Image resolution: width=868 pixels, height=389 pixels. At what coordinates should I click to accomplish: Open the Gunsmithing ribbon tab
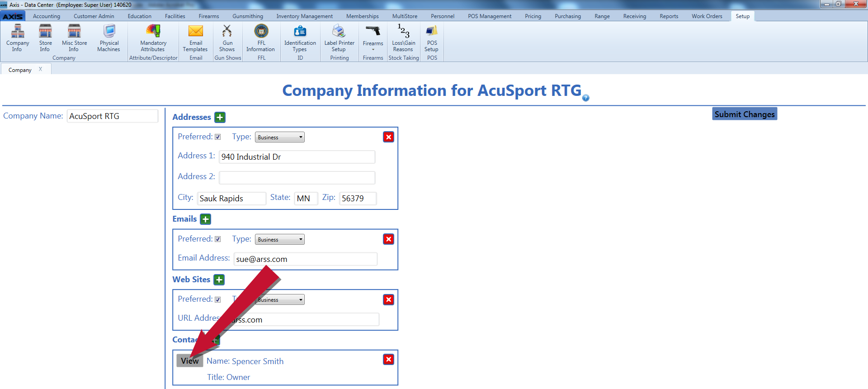(x=248, y=16)
